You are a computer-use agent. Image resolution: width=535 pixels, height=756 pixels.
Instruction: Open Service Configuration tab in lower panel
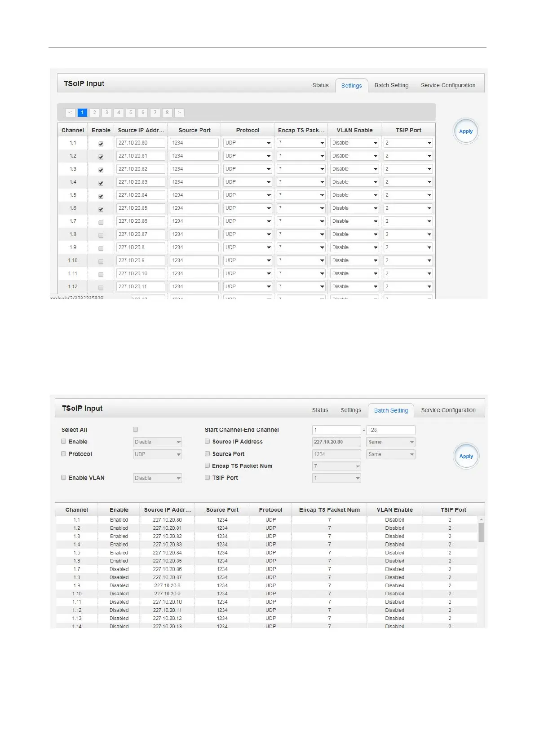tap(448, 410)
